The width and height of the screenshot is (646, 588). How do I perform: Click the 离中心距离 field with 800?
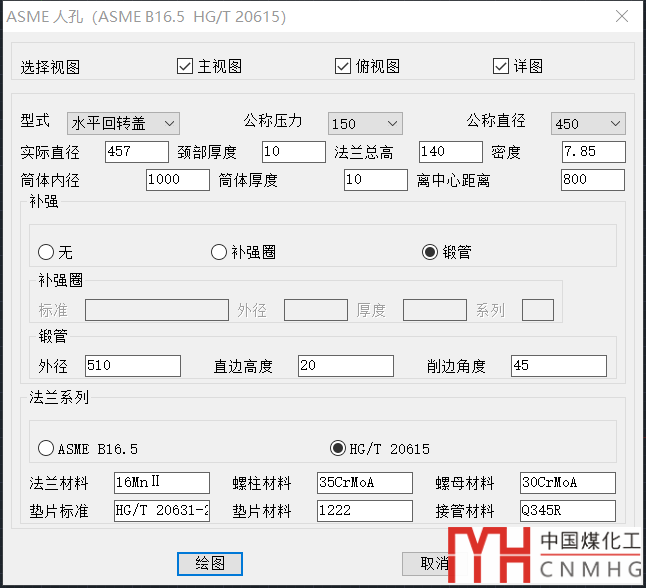[x=593, y=180]
